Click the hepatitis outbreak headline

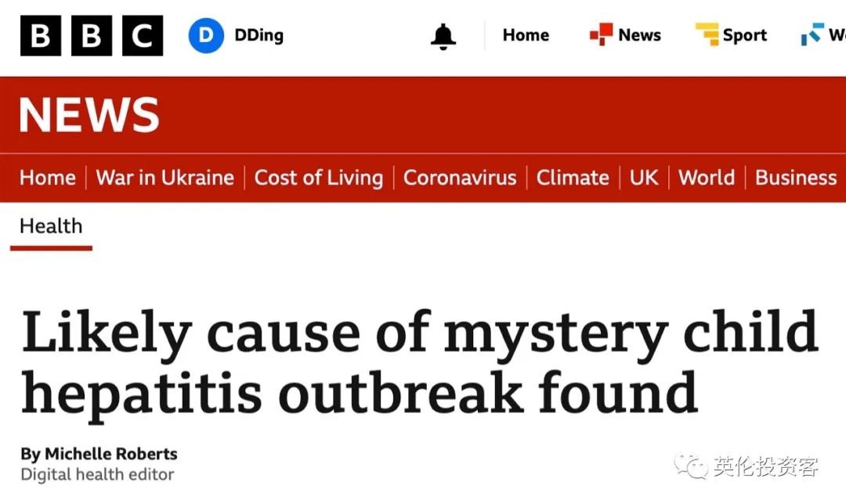(x=419, y=362)
